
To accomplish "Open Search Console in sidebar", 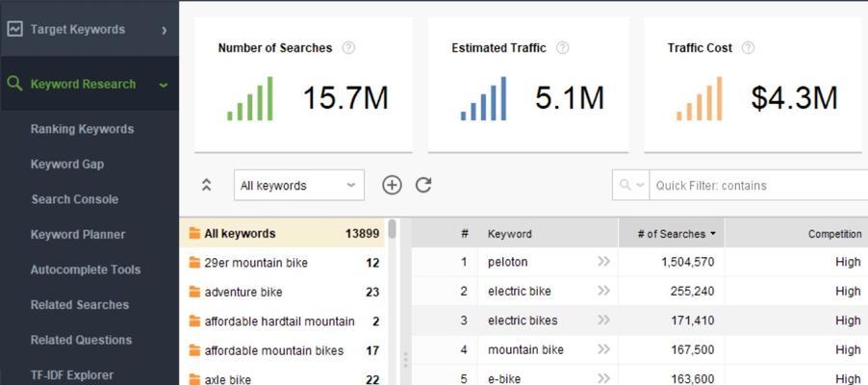I will point(75,199).
